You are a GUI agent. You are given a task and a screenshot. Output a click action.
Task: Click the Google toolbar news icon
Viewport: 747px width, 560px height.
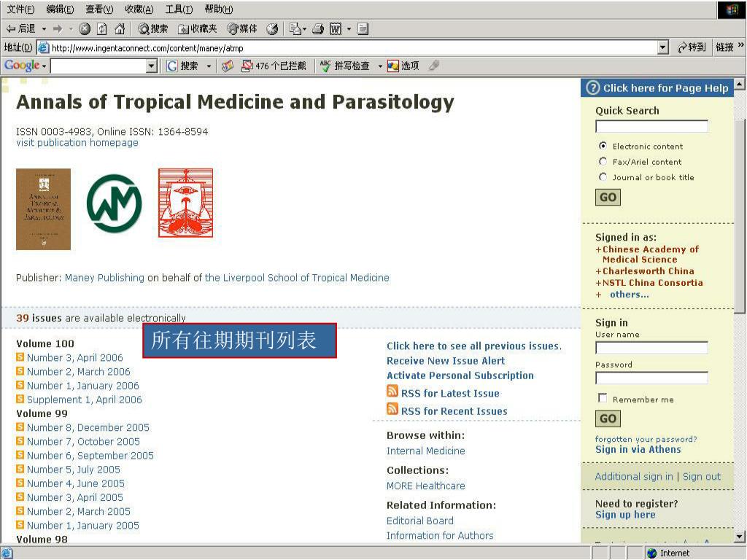pyautogui.click(x=228, y=66)
